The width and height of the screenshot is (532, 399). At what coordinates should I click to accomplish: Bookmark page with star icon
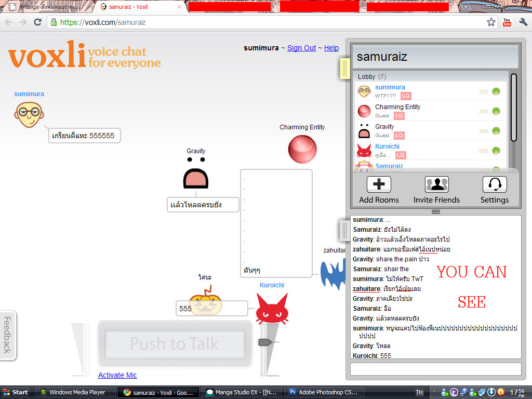click(491, 22)
